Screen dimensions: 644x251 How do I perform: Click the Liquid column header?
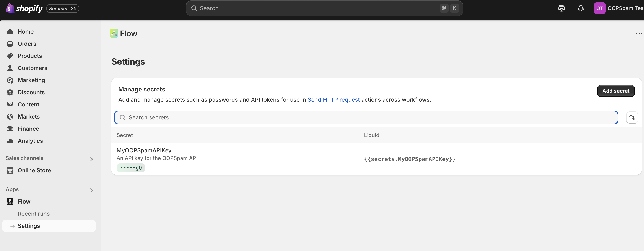pyautogui.click(x=371, y=135)
